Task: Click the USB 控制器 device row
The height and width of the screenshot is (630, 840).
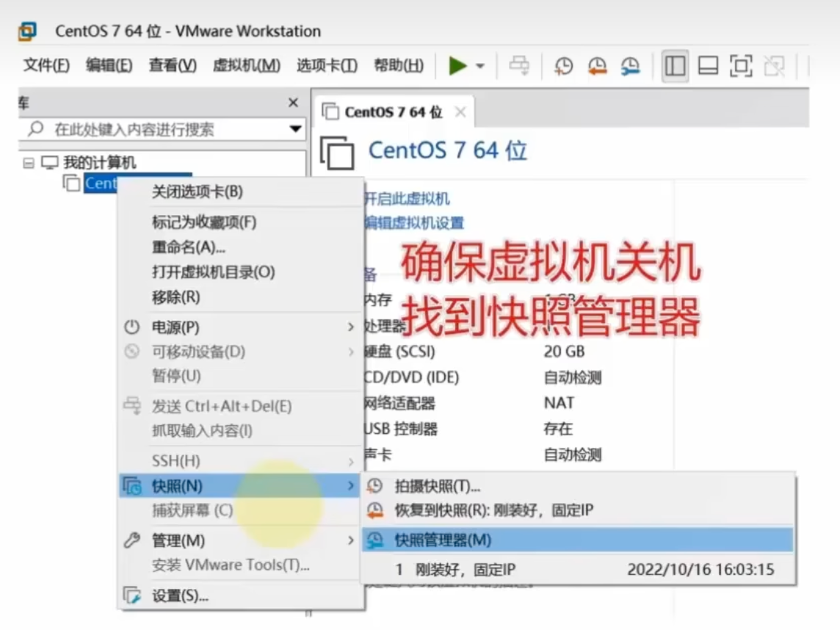Action: pyautogui.click(x=468, y=429)
